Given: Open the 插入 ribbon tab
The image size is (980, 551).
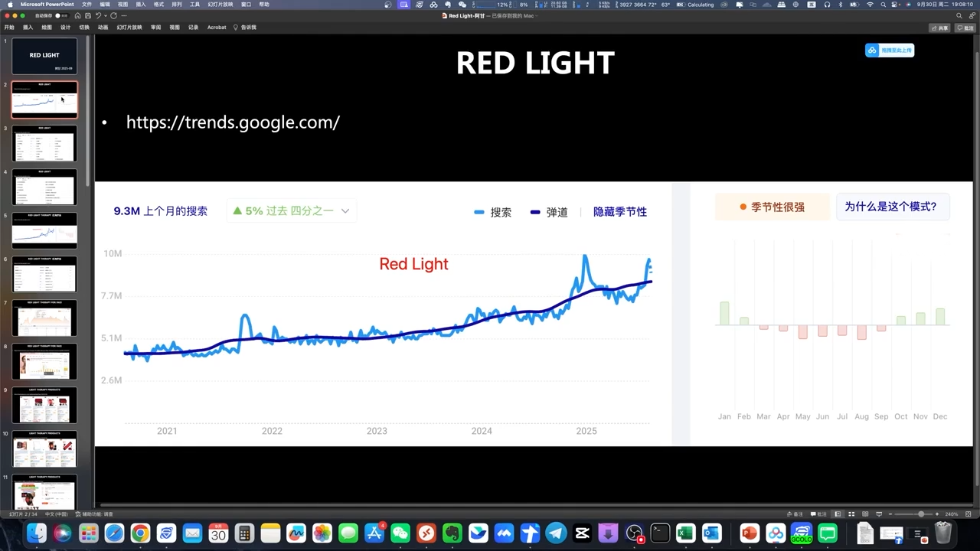Looking at the screenshot, I should (x=28, y=28).
